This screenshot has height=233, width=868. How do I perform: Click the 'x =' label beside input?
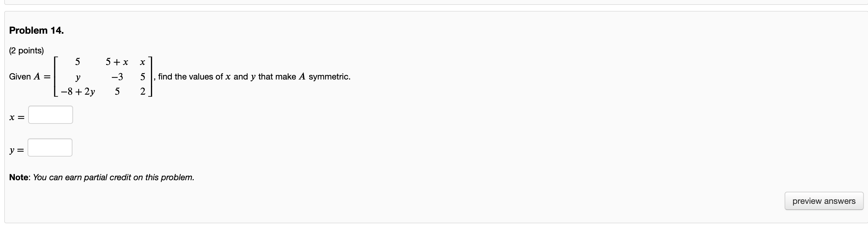tap(17, 118)
